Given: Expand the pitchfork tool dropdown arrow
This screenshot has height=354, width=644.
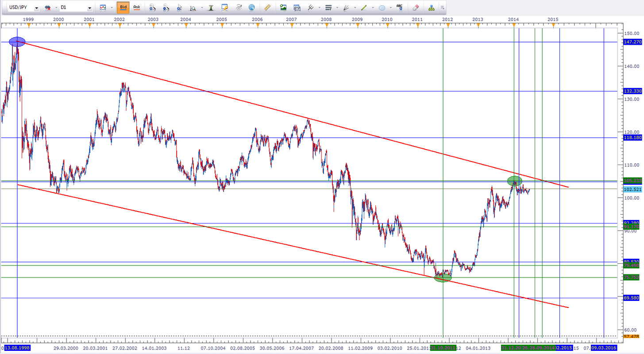Looking at the screenshot, I should pos(319,8).
